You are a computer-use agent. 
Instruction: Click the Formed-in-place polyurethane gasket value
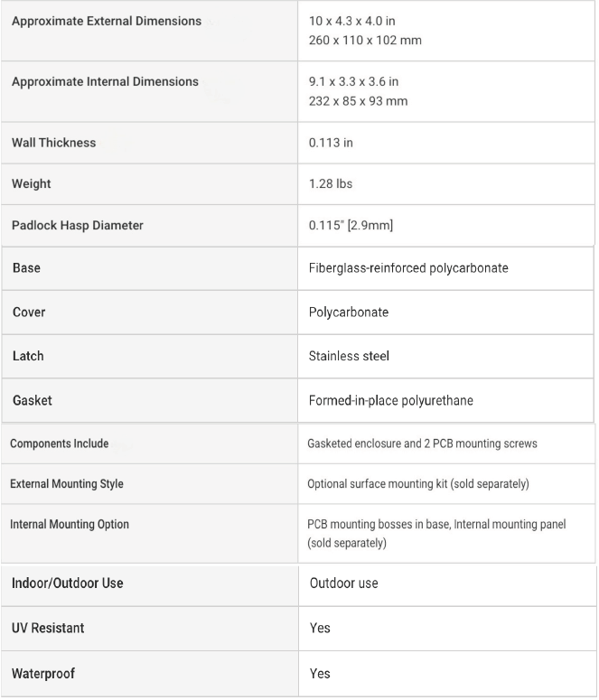[391, 400]
